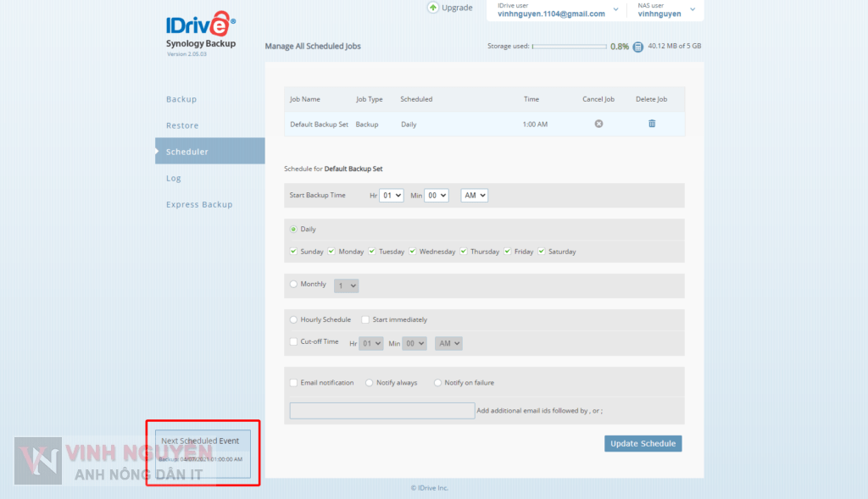Enable the Email notification checkbox

(x=293, y=383)
